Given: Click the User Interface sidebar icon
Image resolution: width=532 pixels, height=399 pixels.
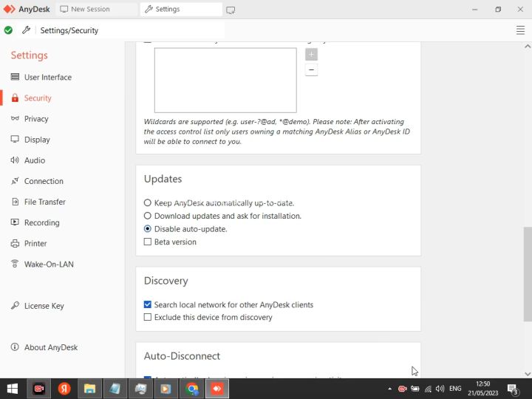Looking at the screenshot, I should [15, 77].
